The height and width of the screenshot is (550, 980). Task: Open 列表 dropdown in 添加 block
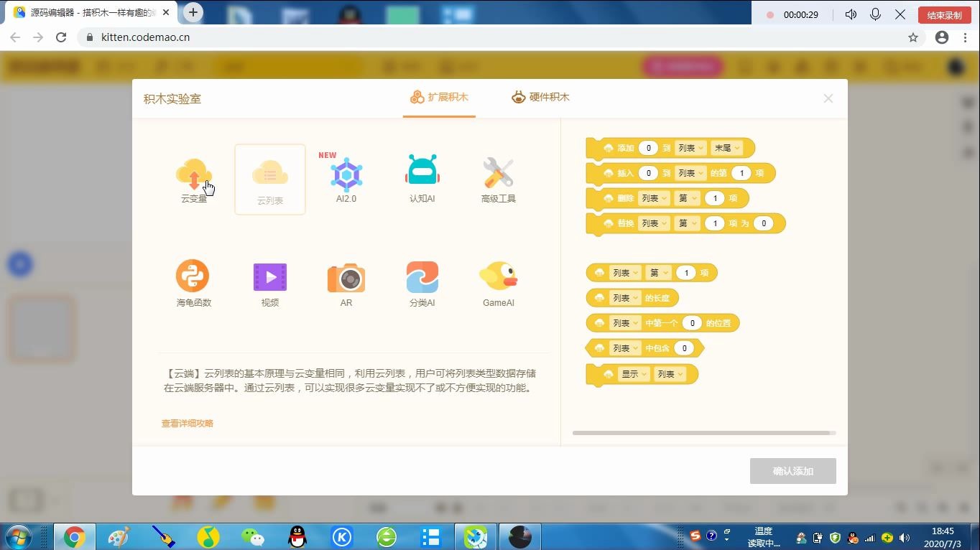tap(690, 148)
